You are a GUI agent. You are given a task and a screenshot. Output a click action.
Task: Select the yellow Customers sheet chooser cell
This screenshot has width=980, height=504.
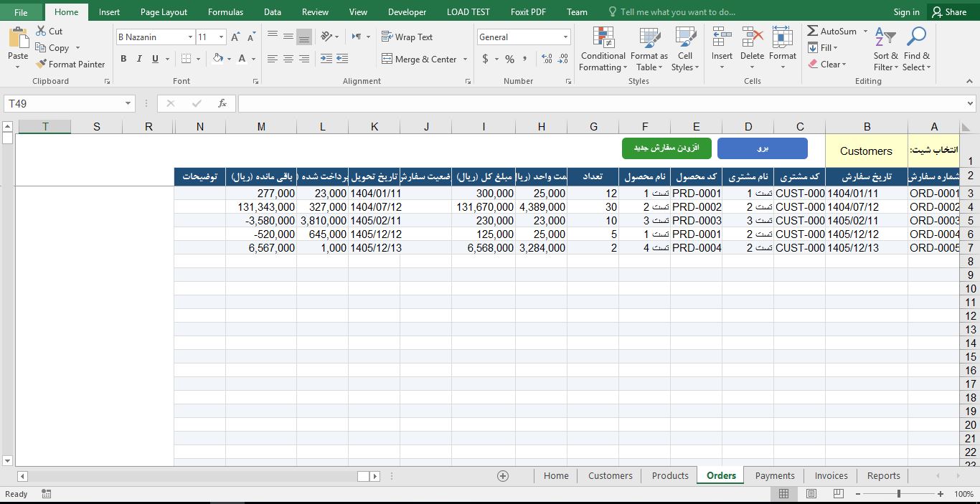(866, 151)
